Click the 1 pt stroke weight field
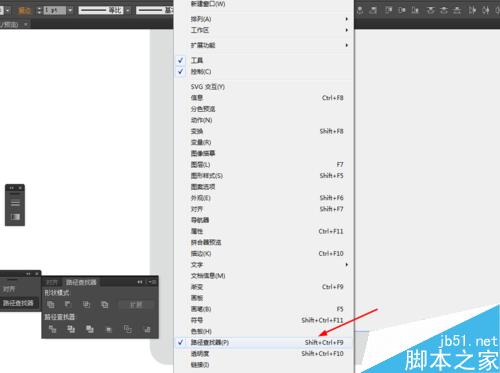 55,10
